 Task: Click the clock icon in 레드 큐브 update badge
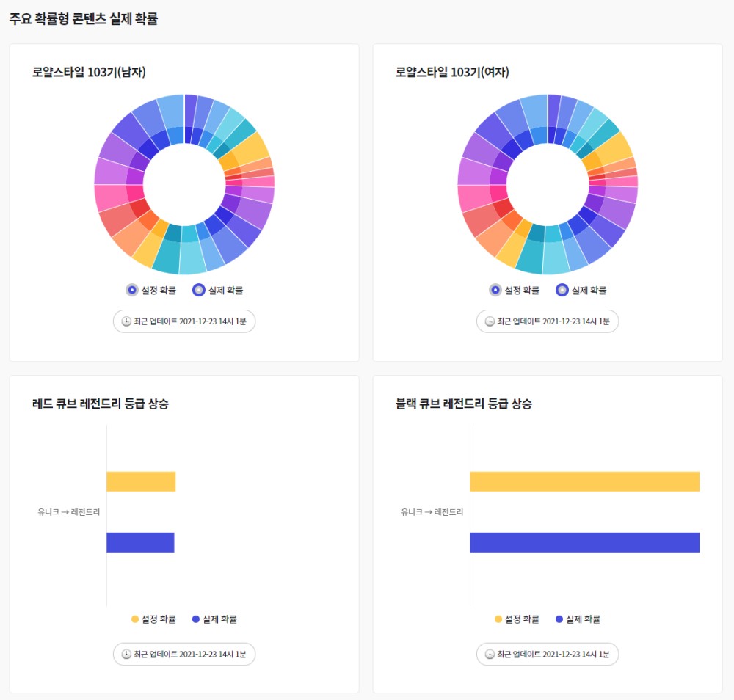[126, 654]
